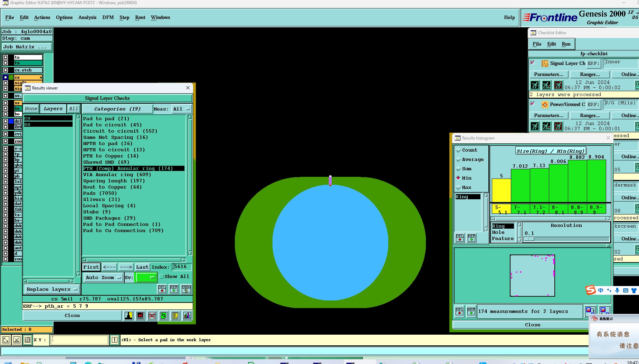Click the Sogou input method icon
The height and width of the screenshot is (364, 639).
click(591, 290)
